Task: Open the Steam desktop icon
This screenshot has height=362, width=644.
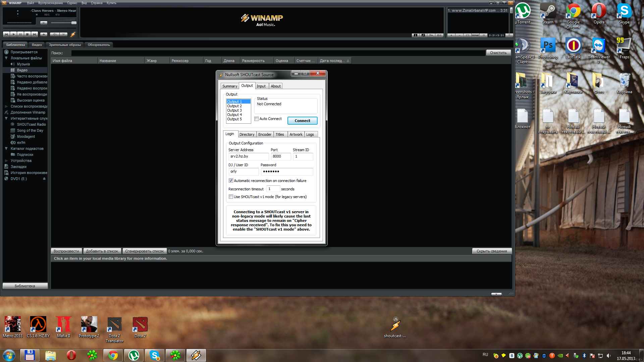Action: [548, 14]
